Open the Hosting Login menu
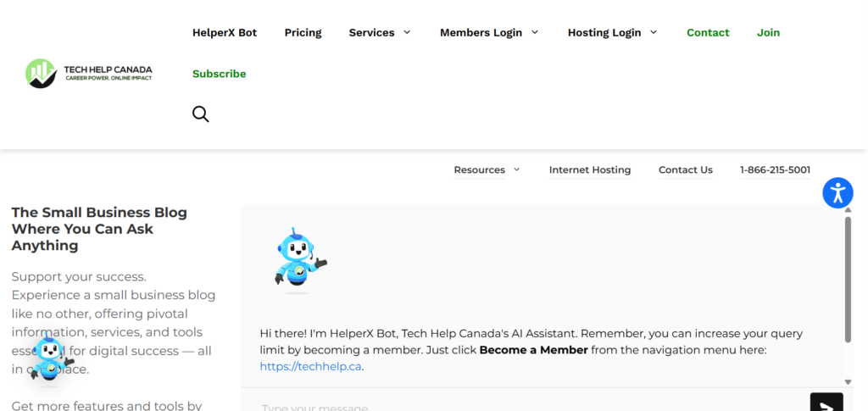Viewport: 868px width, 411px height. [604, 33]
